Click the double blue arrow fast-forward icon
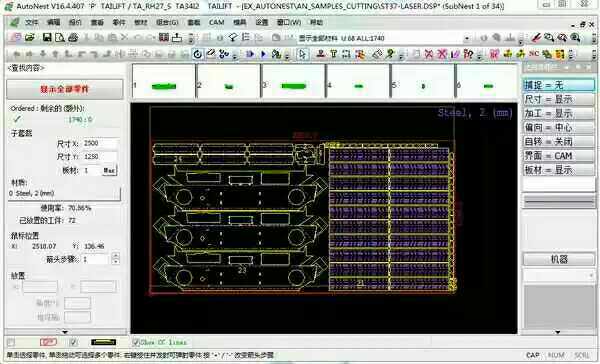 250,54
